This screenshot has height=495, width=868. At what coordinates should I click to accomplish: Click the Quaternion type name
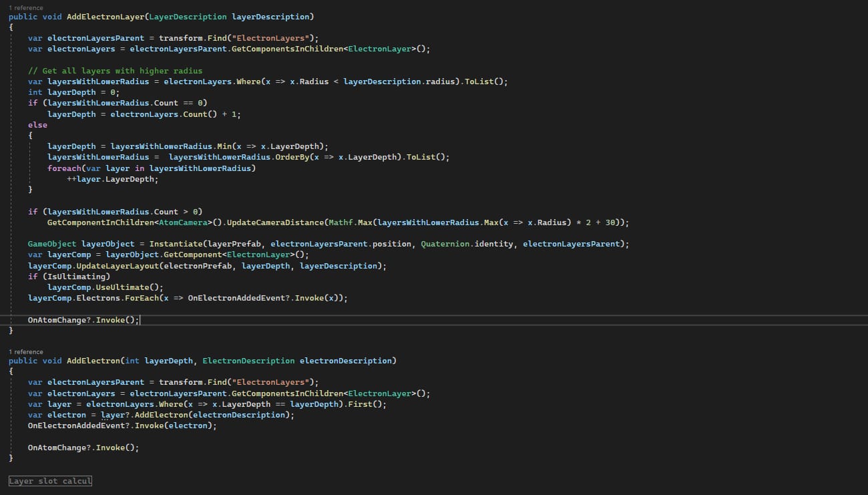coord(445,244)
